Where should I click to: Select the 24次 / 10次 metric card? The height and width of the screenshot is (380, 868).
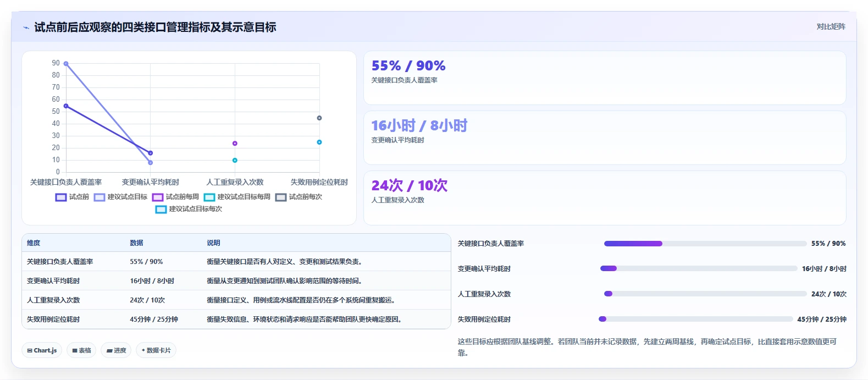pyautogui.click(x=605, y=197)
